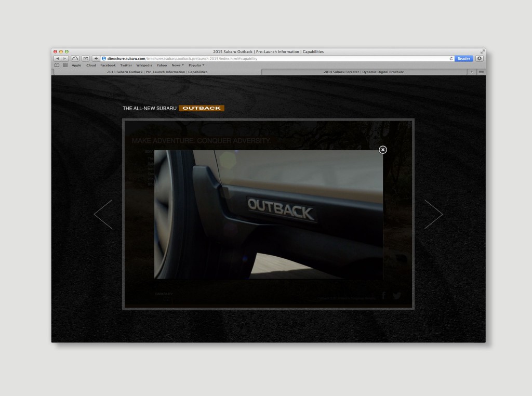Viewport: 532px width, 396px height.
Task: Show all tabs button in tab bar
Action: 481,72
